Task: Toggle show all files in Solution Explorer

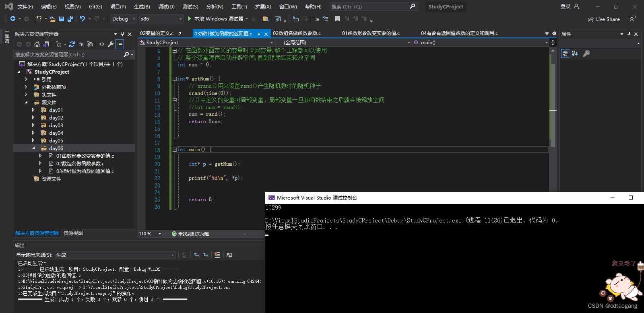Action: tap(90, 44)
